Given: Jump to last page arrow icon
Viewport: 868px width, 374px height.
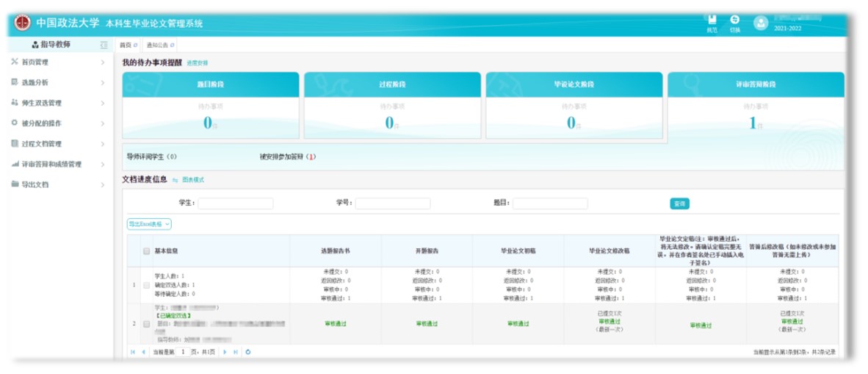Looking at the screenshot, I should point(236,352).
